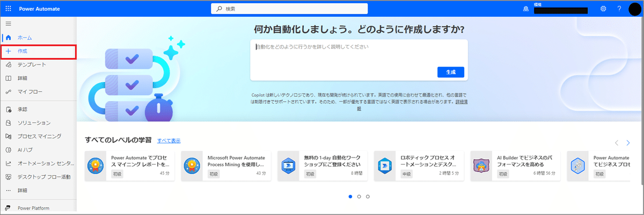Select the second carousel page dot
The width and height of the screenshot is (644, 215).
point(359,197)
